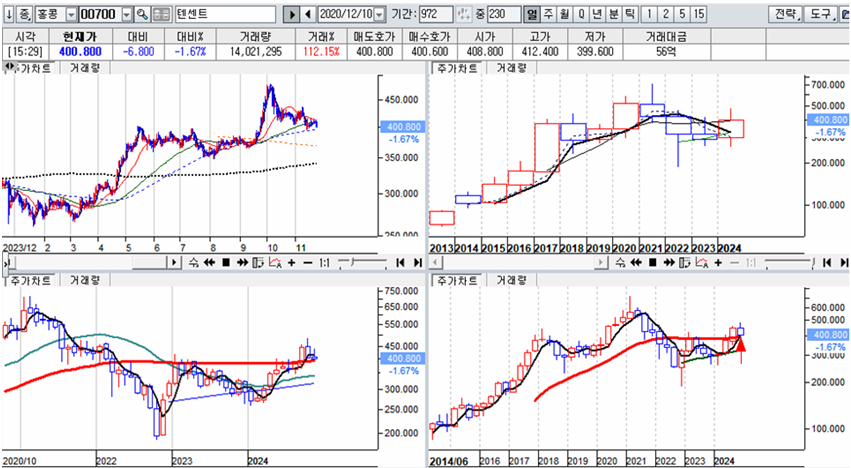
Task: Expand the stock code history dropdown
Action: pyautogui.click(x=127, y=15)
